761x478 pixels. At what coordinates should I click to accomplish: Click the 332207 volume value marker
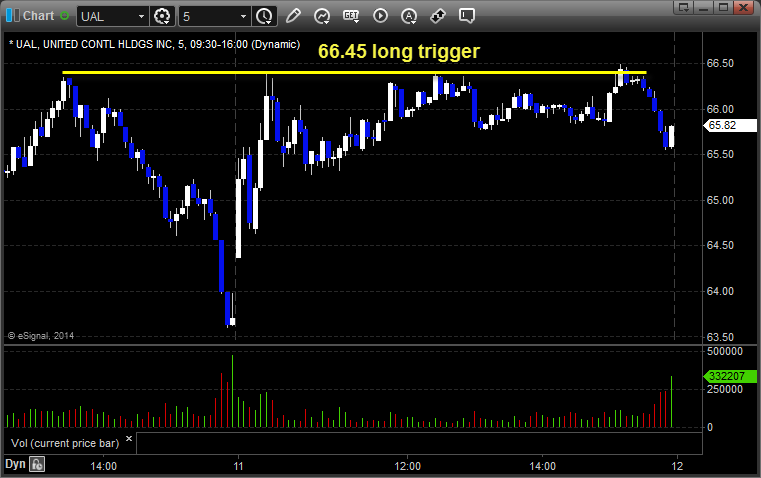tap(730, 376)
